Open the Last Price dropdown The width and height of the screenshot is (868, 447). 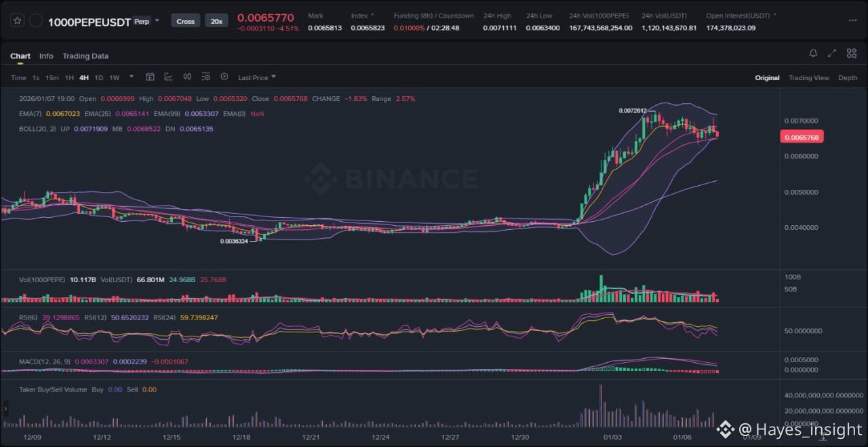(x=257, y=77)
